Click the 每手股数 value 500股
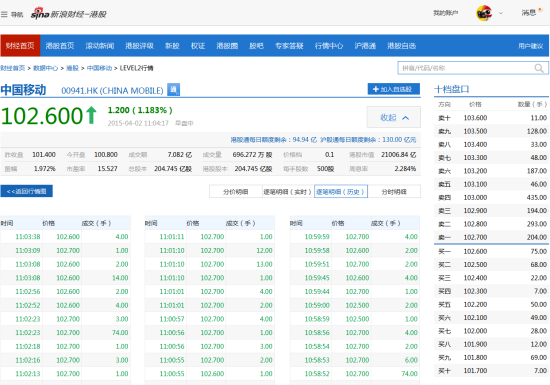This screenshot has height=385, width=550. [x=325, y=169]
